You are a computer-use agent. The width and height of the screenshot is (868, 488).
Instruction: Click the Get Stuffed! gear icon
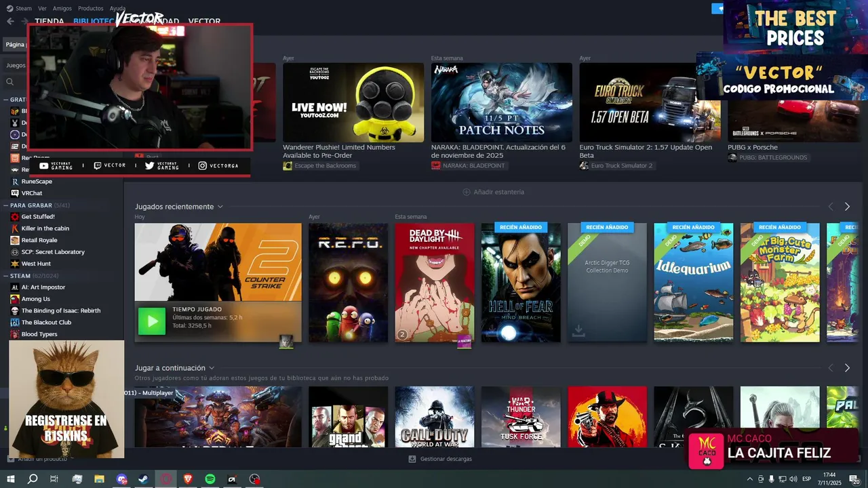[15, 217]
